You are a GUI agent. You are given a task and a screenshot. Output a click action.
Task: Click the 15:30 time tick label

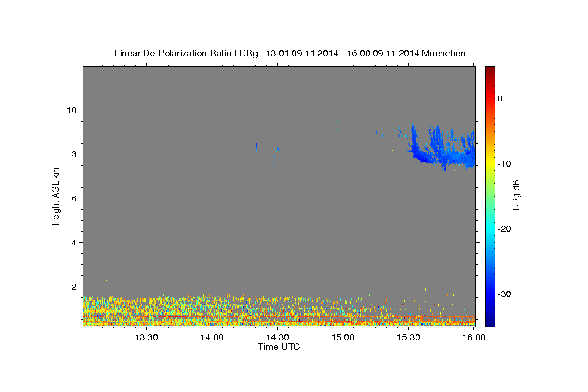click(x=408, y=338)
